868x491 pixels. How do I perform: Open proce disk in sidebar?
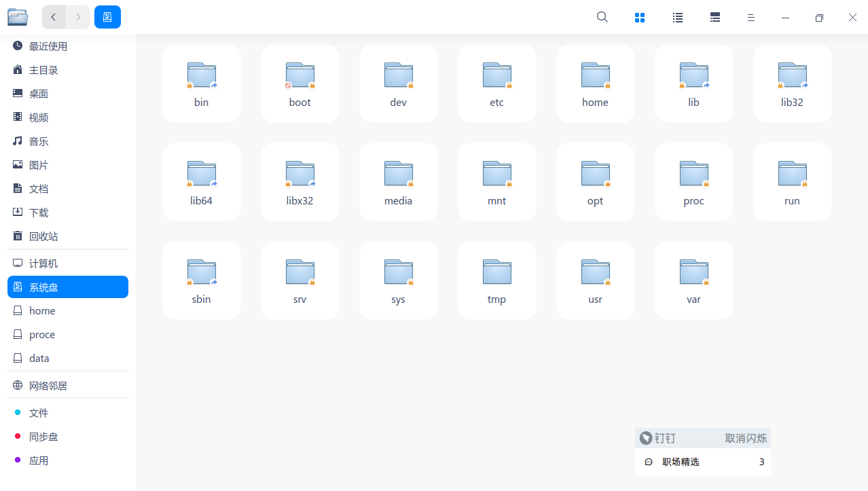coord(68,334)
